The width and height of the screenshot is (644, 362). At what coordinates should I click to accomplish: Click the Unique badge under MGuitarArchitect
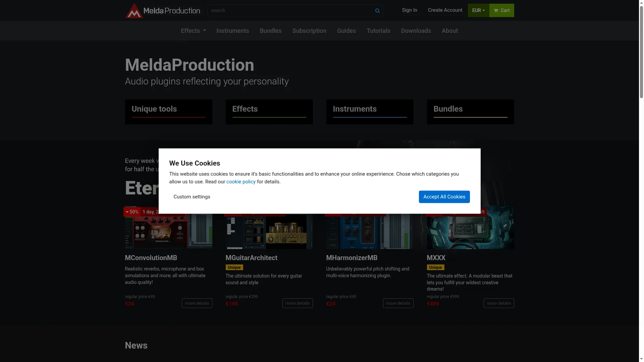(x=234, y=267)
